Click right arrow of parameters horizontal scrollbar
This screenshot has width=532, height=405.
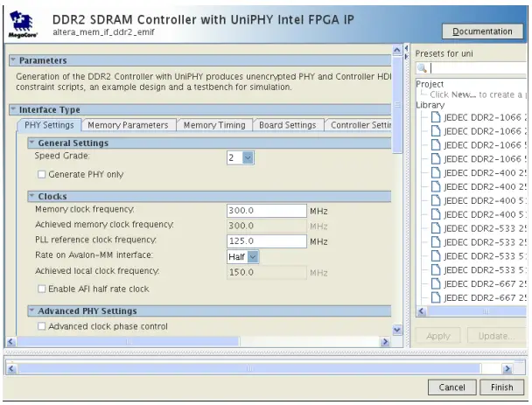pos(385,341)
